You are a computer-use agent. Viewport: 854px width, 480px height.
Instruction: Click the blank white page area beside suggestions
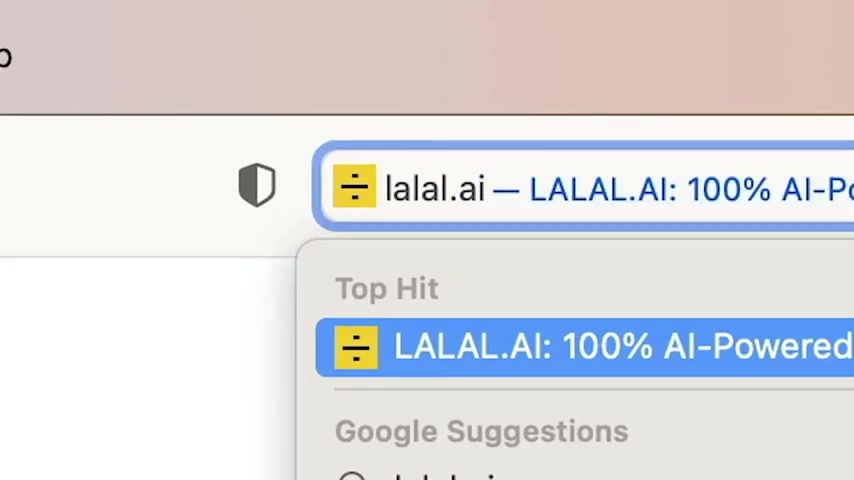click(x=142, y=370)
